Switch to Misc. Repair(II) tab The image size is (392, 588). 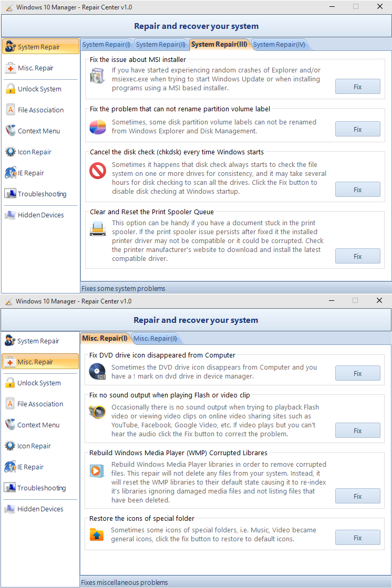pos(155,338)
